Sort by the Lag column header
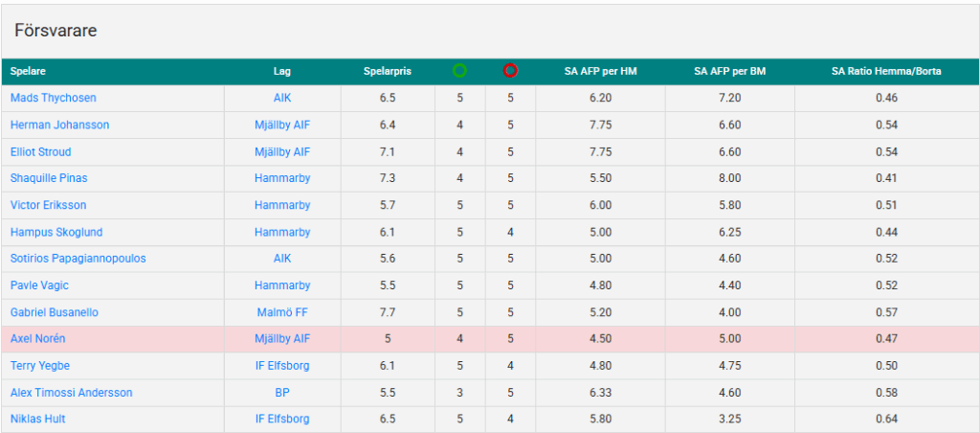The height and width of the screenshot is (433, 980). coord(282,71)
